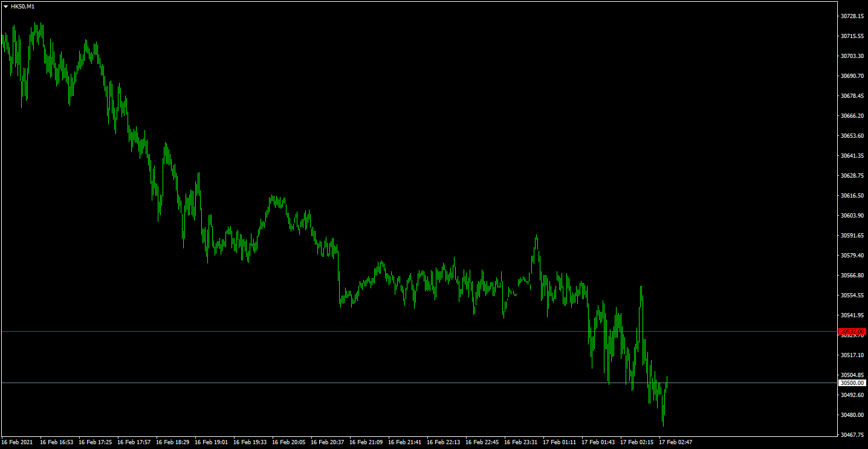Click the red 30532.00 price tag

[x=852, y=331]
